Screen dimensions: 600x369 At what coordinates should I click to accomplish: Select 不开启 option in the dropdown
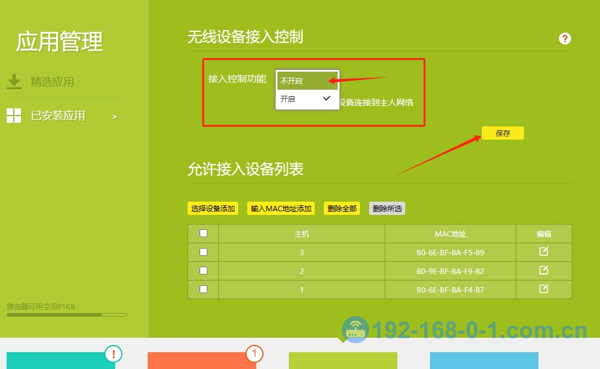tap(307, 80)
